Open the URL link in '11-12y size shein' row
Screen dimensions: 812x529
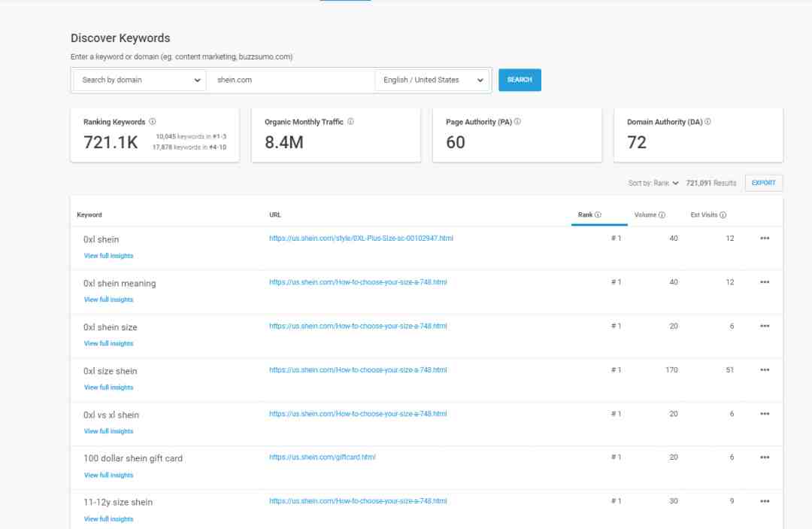pos(358,502)
